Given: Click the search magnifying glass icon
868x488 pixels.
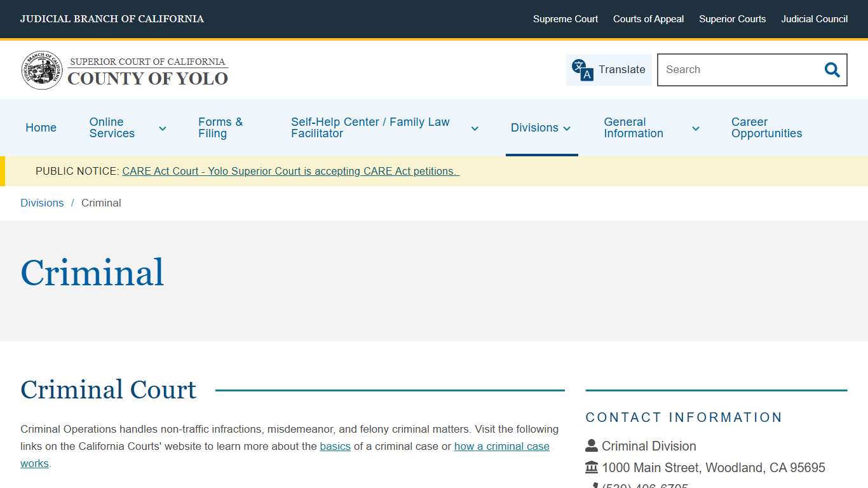Looking at the screenshot, I should (x=831, y=70).
